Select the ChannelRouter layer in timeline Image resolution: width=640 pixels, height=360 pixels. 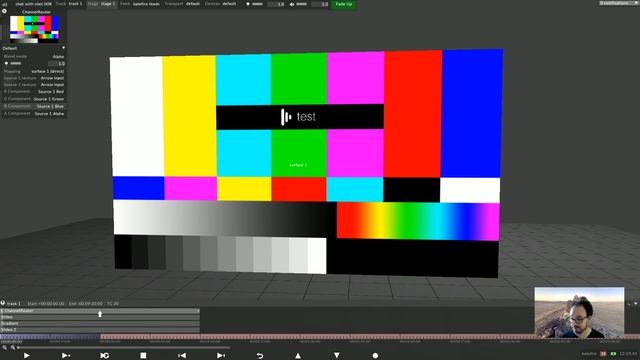point(100,311)
